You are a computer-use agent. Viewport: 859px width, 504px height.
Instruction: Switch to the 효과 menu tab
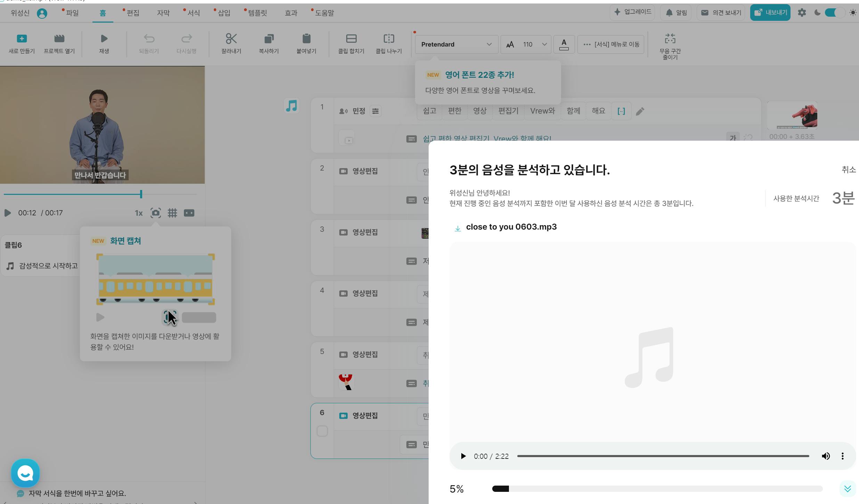[x=291, y=13]
